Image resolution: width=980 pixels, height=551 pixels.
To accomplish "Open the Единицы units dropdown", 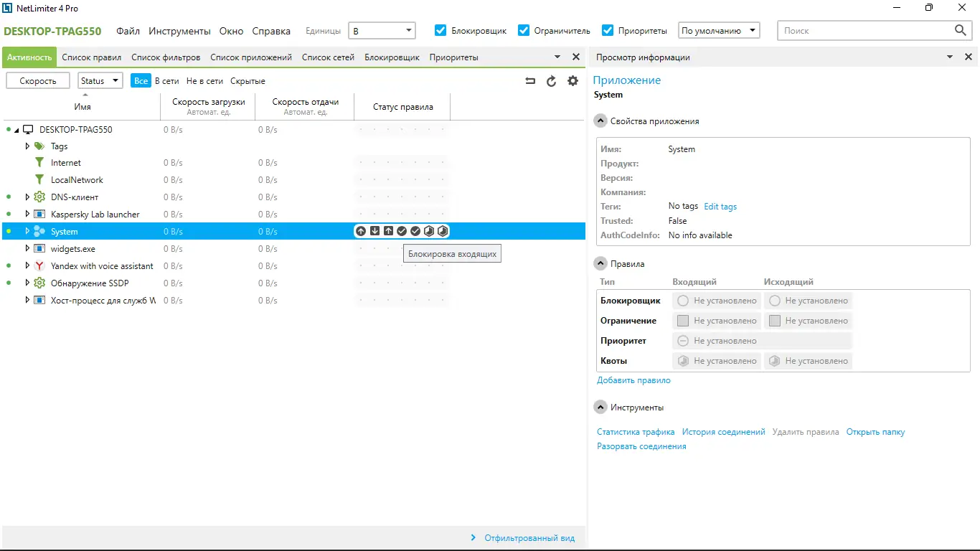I will coord(382,31).
